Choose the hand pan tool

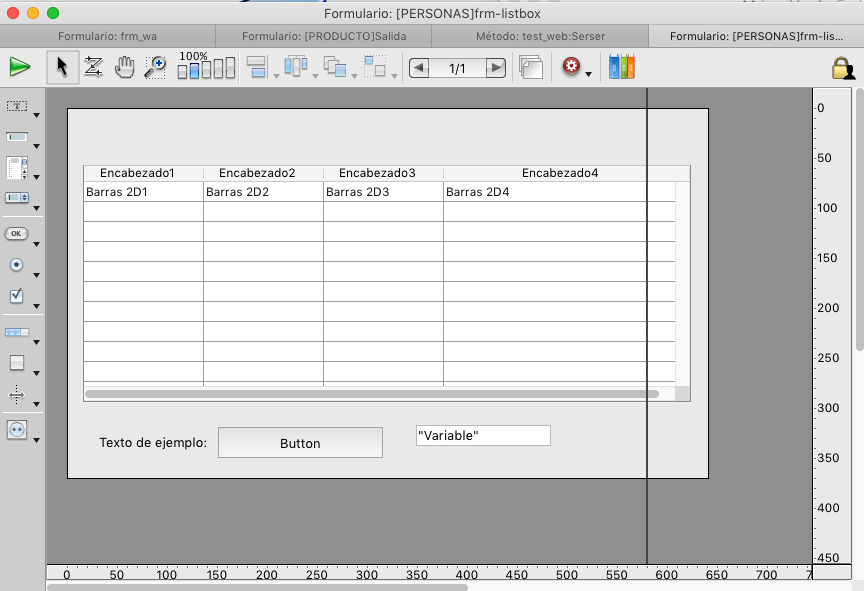124,67
